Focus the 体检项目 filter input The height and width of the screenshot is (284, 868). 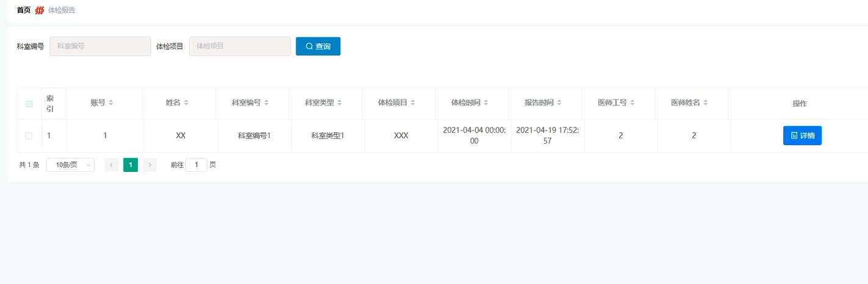[240, 46]
